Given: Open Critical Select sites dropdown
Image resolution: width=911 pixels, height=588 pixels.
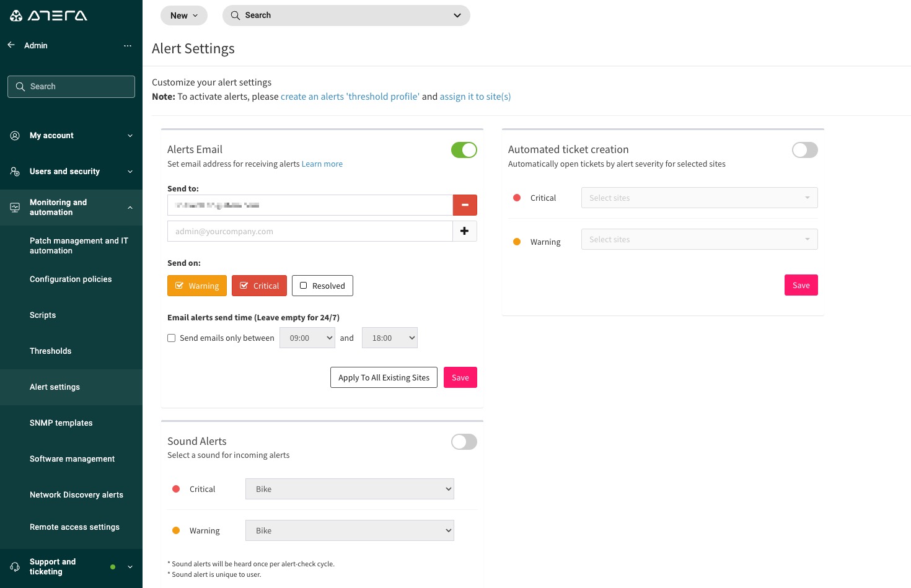Looking at the screenshot, I should [700, 198].
